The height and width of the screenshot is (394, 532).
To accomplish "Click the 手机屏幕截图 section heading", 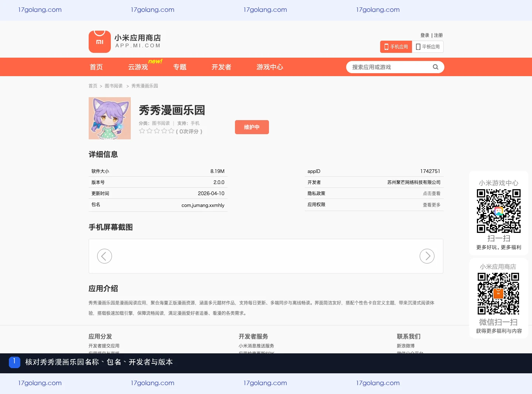I will coord(110,227).
